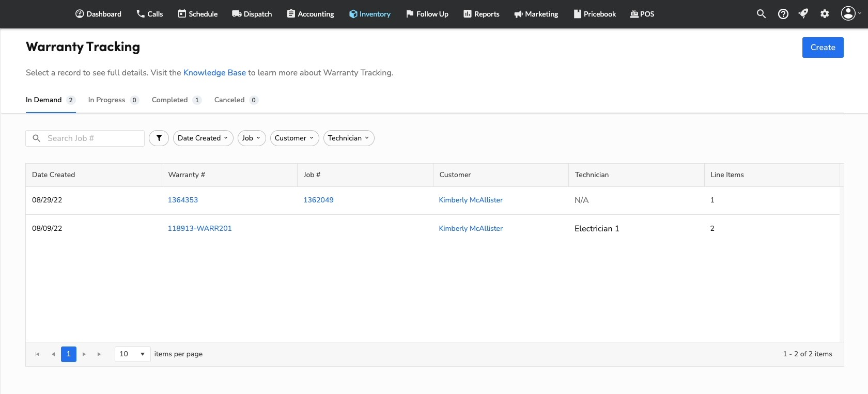Open the user profile avatar menu
Image resolution: width=868 pixels, height=394 pixels.
tap(848, 13)
